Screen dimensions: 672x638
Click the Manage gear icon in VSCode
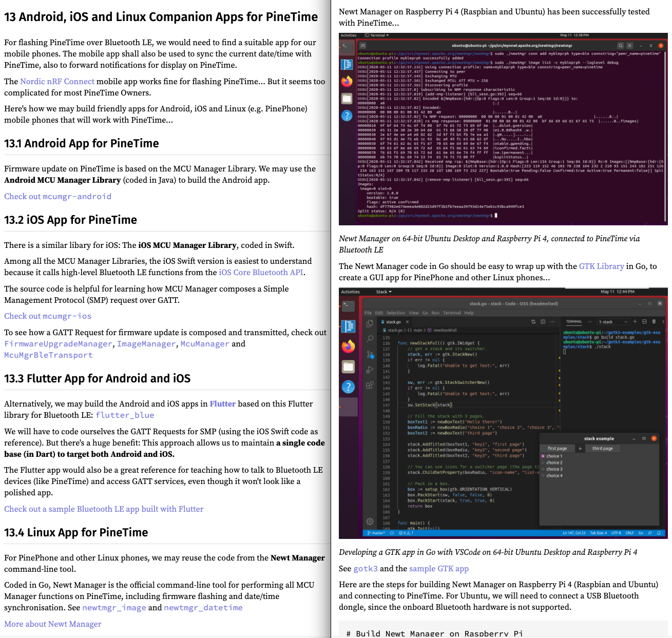point(370,521)
